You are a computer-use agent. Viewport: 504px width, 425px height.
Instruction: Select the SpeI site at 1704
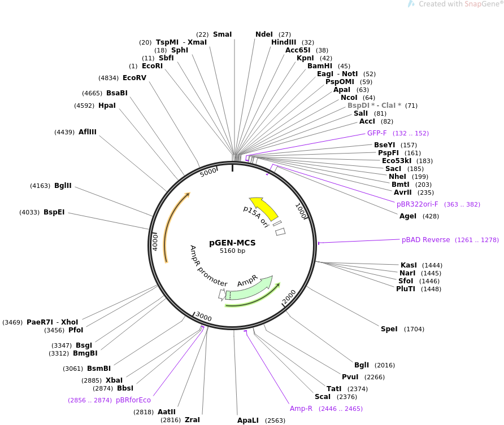389,329
